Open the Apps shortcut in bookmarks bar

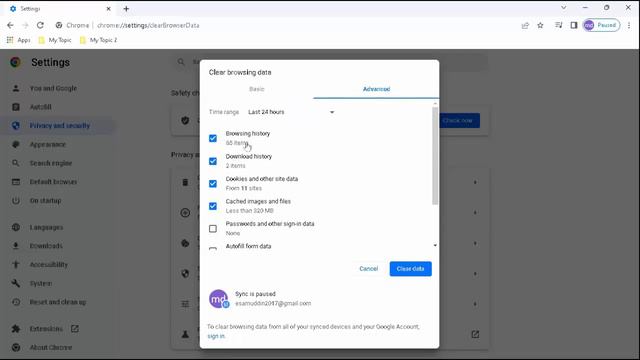pos(19,40)
